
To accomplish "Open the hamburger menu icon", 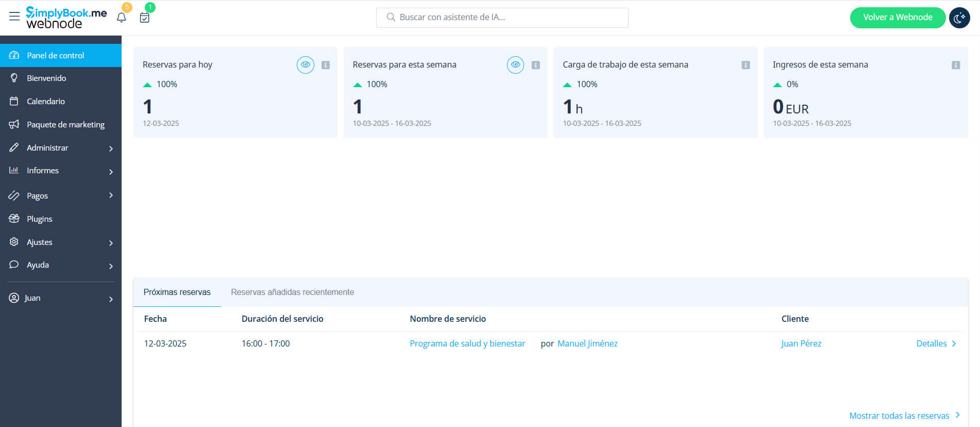I will [14, 17].
